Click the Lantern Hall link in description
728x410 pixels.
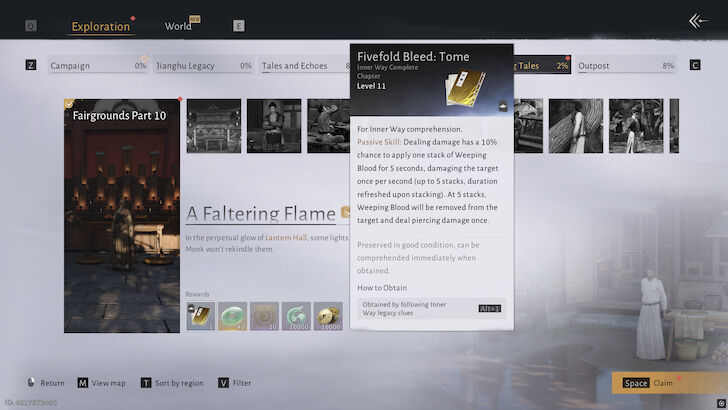[x=286, y=238]
